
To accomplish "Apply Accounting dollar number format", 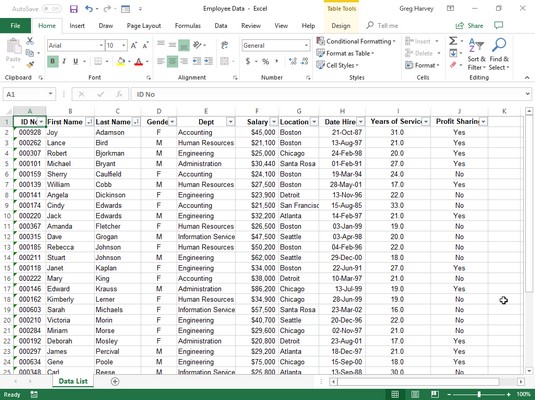I will [248, 61].
